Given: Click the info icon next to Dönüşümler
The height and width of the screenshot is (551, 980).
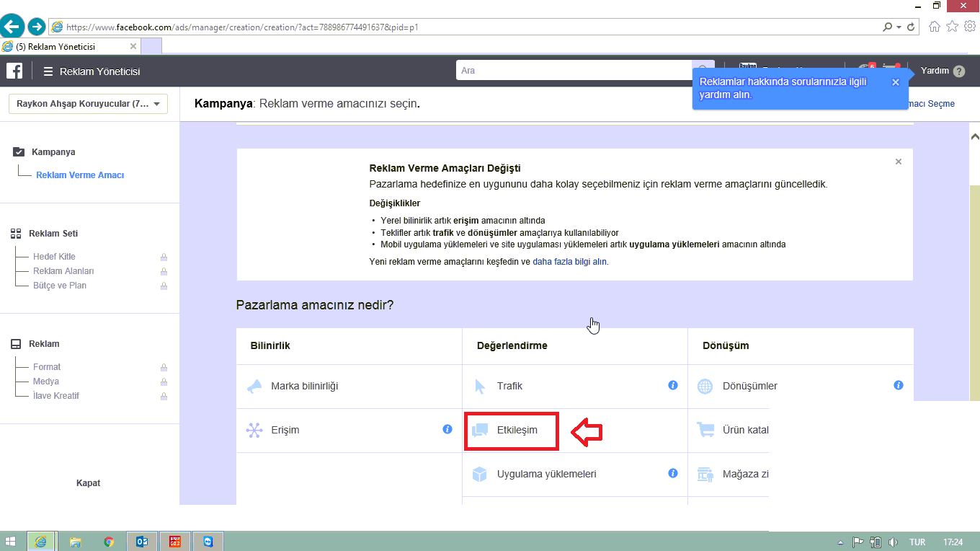Looking at the screenshot, I should [899, 385].
